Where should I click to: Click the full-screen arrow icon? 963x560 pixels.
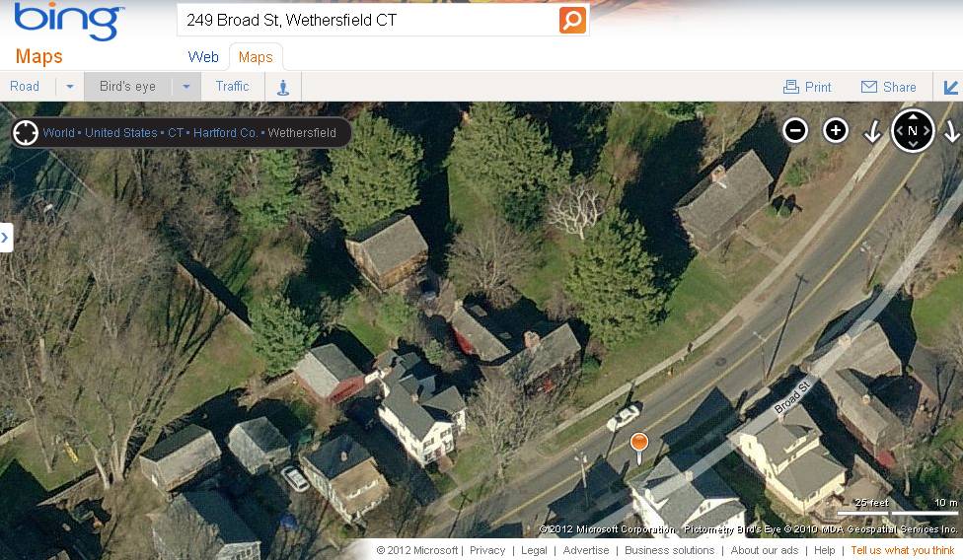[950, 87]
